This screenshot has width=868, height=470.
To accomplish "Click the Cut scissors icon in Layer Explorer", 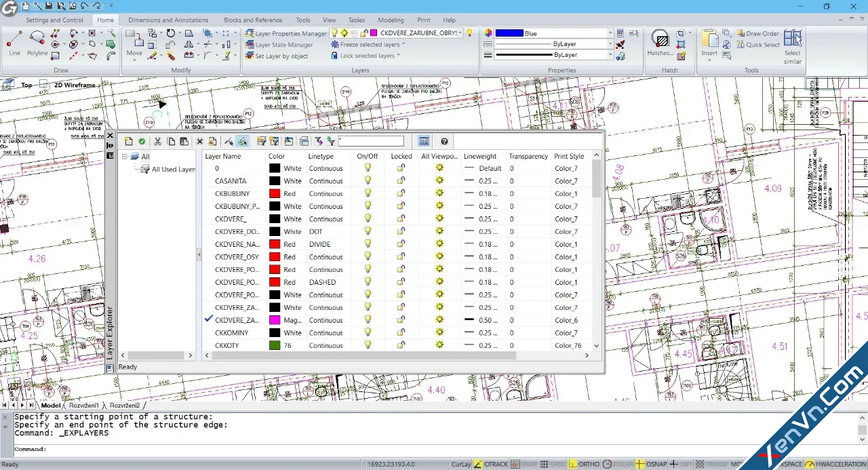I will tap(158, 141).
